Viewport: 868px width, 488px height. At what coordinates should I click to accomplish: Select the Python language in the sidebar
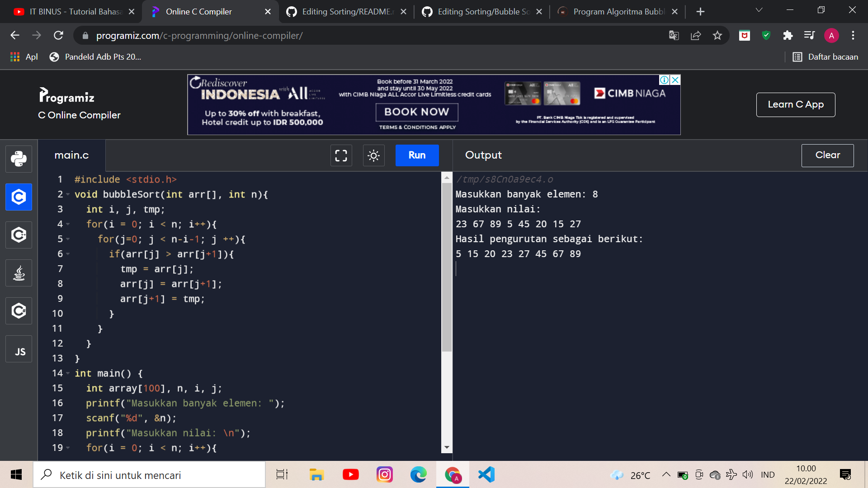click(19, 159)
